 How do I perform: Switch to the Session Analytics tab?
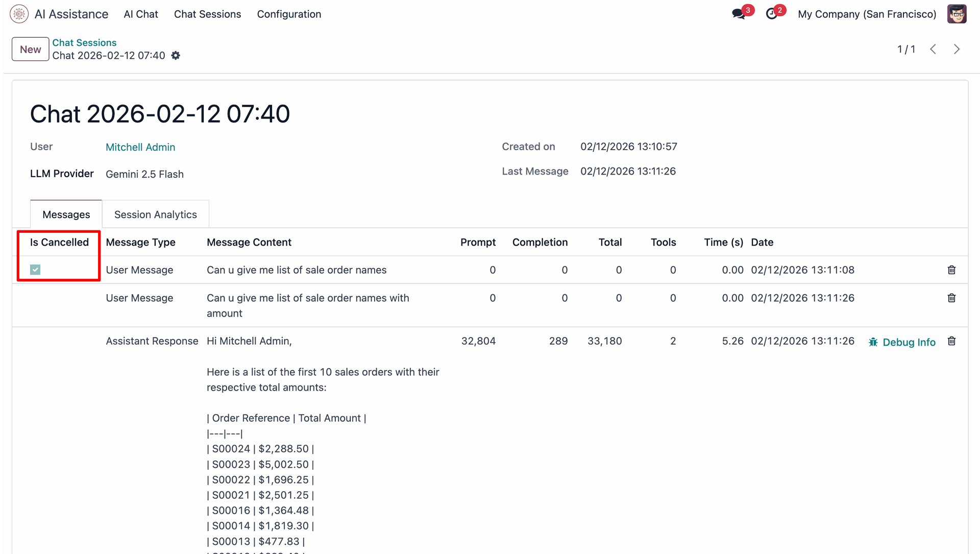tap(155, 214)
